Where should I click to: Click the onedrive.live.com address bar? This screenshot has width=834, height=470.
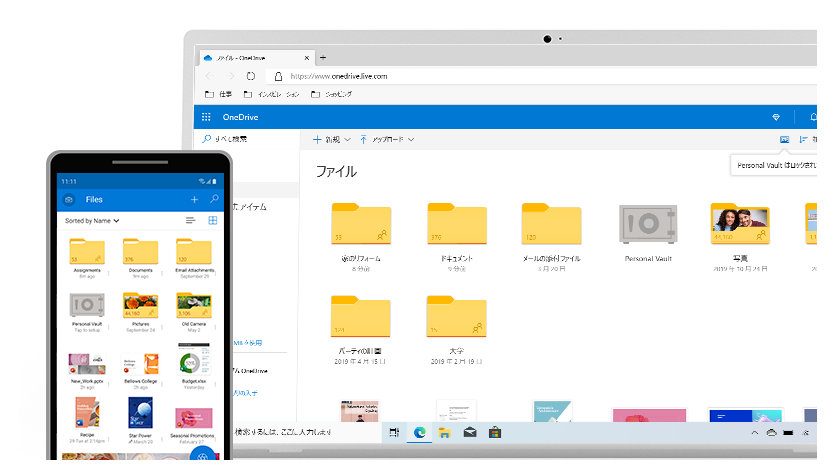pos(543,76)
